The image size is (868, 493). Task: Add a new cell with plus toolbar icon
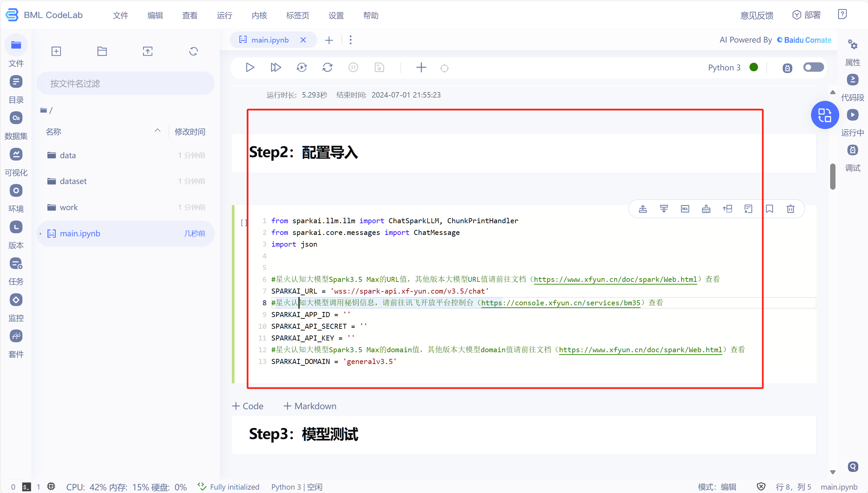point(421,67)
